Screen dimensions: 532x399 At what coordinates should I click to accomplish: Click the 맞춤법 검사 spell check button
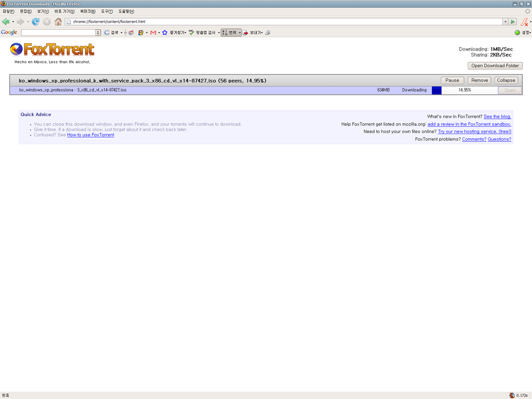[203, 33]
